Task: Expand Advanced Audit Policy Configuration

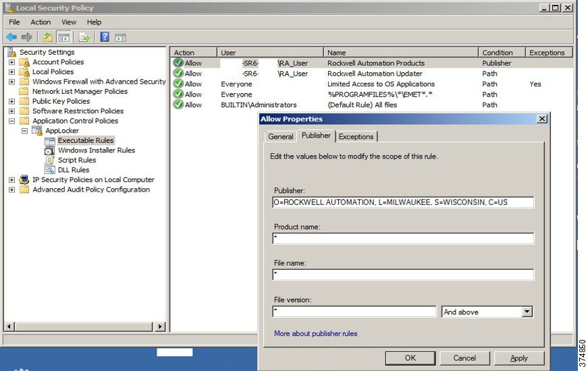Action: (11, 190)
